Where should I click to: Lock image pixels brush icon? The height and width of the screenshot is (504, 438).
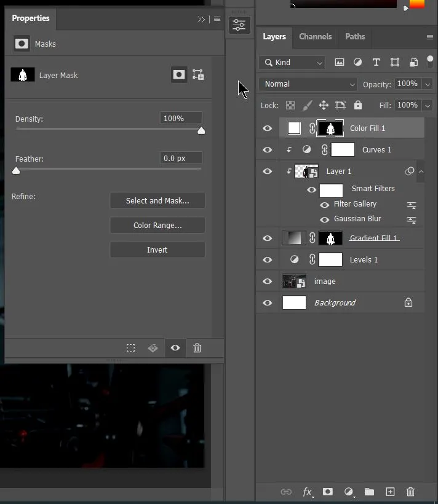308,105
